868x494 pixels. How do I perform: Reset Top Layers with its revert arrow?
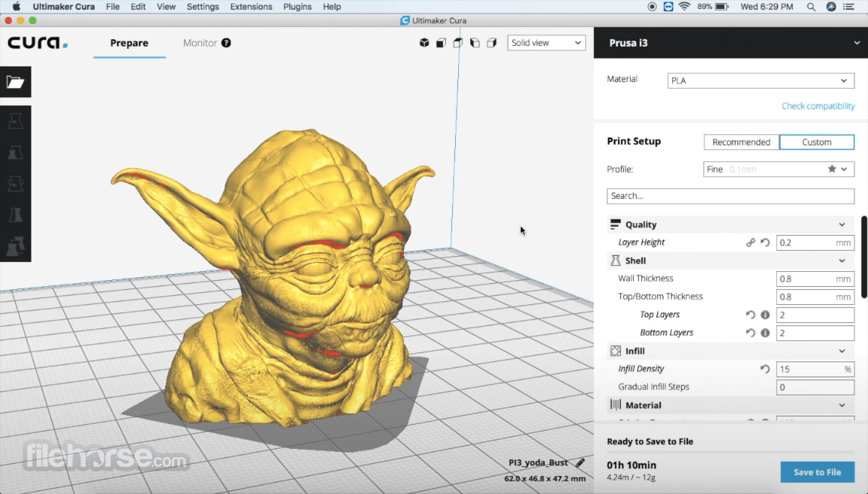coord(750,315)
